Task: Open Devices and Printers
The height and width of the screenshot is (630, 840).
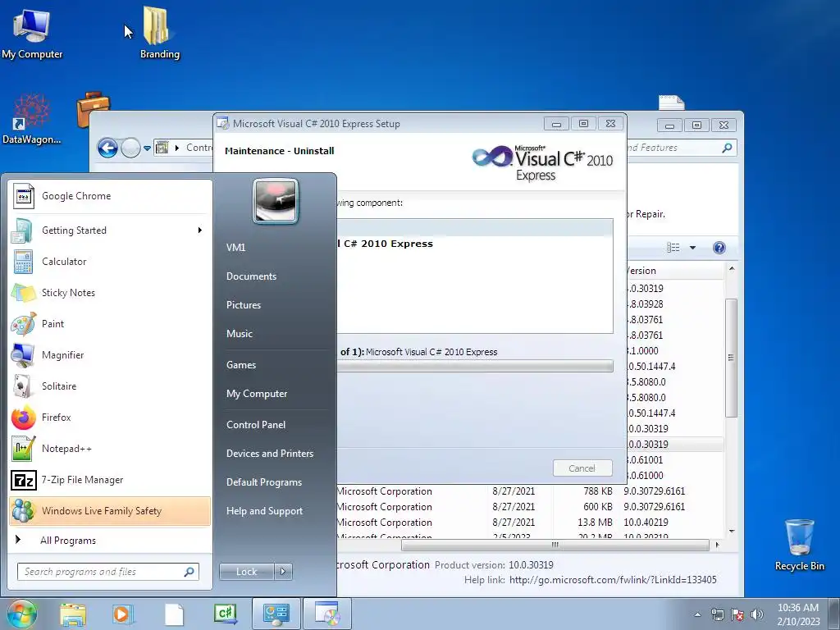Action: pos(269,453)
